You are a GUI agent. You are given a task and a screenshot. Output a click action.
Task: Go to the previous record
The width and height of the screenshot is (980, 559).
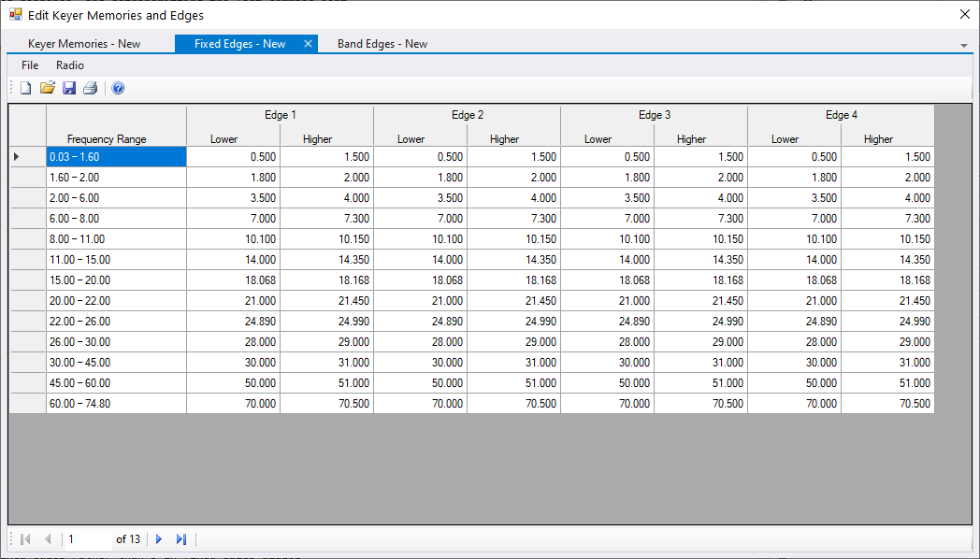click(48, 539)
